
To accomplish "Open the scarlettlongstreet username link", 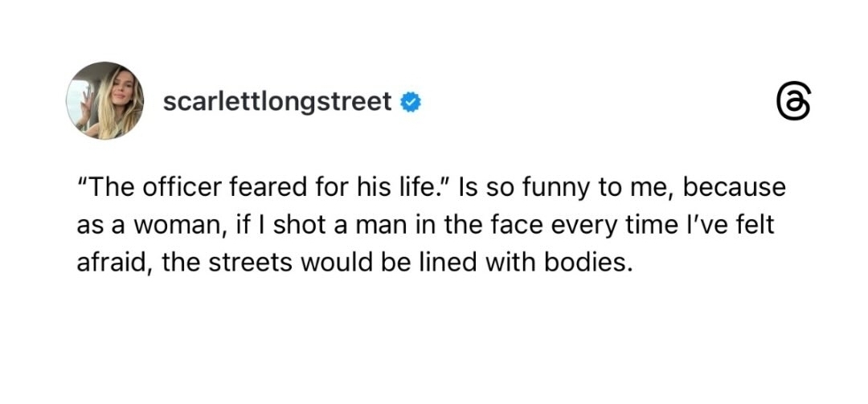I will pos(276,102).
